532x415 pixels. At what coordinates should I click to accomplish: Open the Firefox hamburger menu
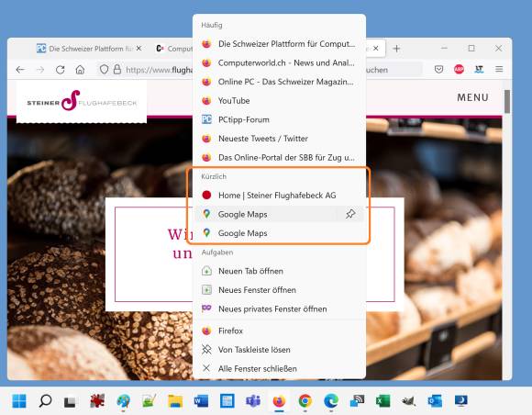click(x=499, y=69)
